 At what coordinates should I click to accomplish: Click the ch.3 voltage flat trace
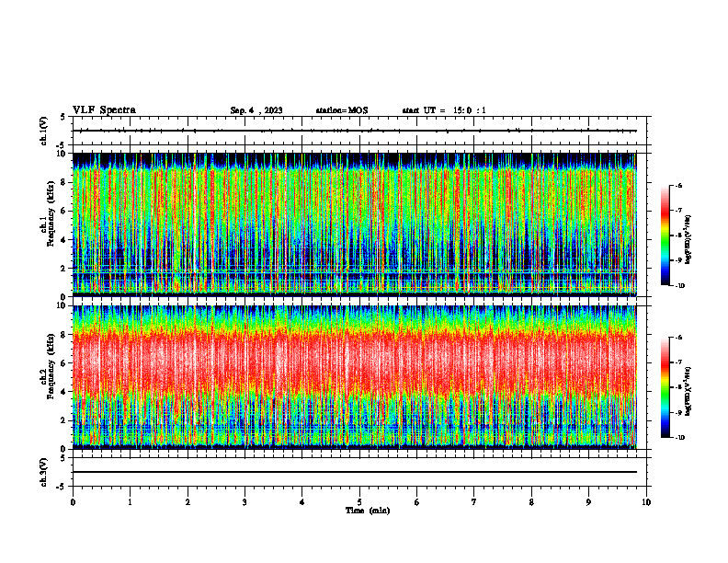355,472
